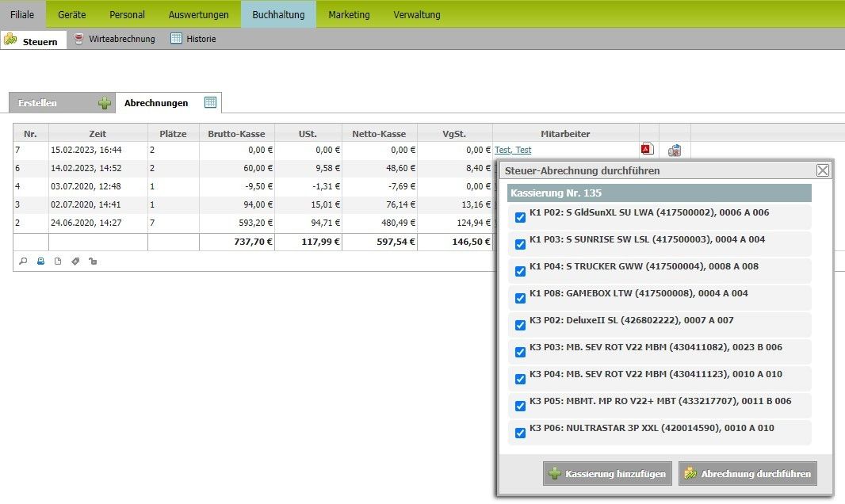Click the magnifier search icon below the table
The width and height of the screenshot is (845, 504).
pyautogui.click(x=23, y=262)
